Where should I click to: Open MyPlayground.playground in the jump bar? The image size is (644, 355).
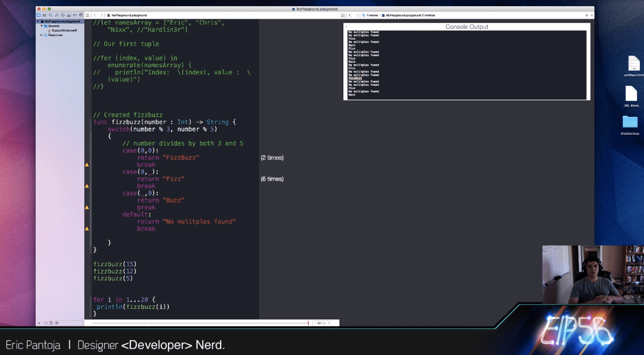tap(130, 15)
